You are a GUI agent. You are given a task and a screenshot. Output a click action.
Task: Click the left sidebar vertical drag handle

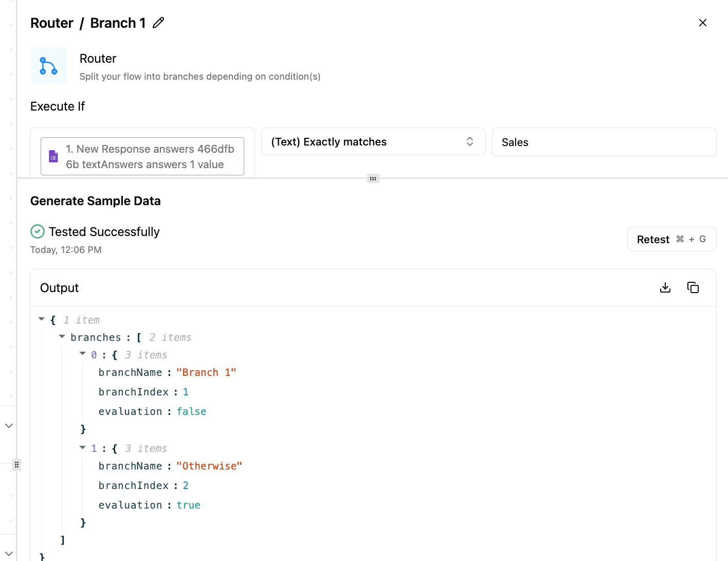click(16, 464)
